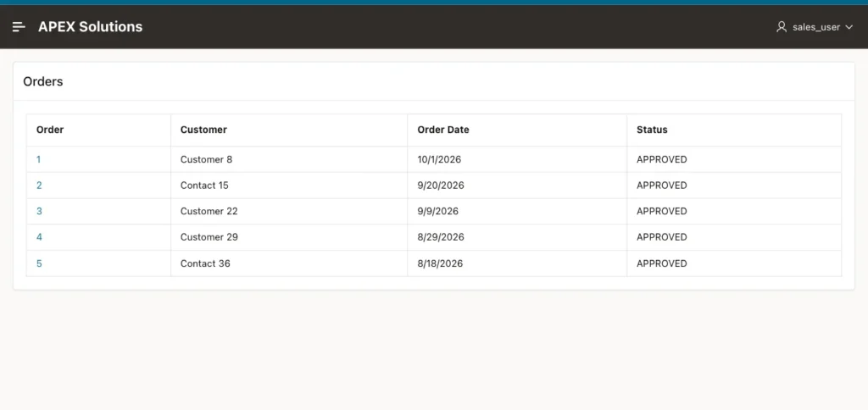Screen dimensions: 868x410
Task: Select the Customer 8 cell
Action: pos(207,159)
